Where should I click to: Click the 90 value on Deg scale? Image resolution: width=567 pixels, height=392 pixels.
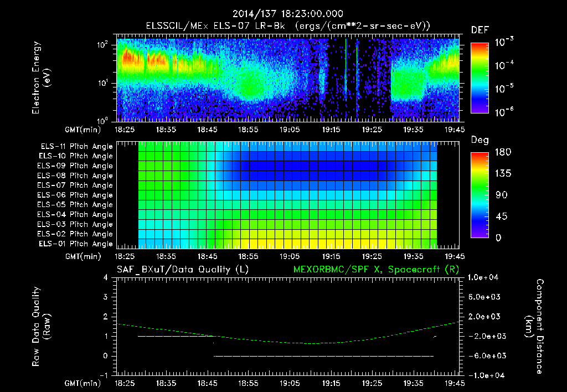tap(502, 195)
